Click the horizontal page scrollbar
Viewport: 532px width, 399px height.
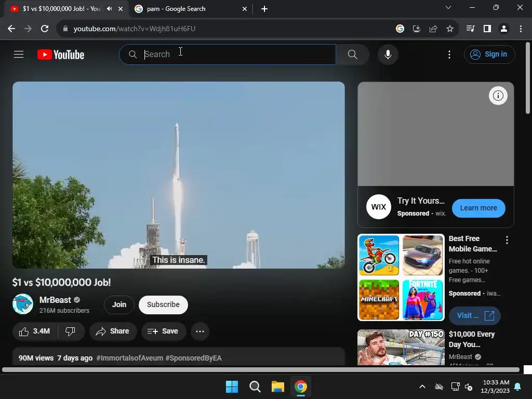[x=261, y=369]
